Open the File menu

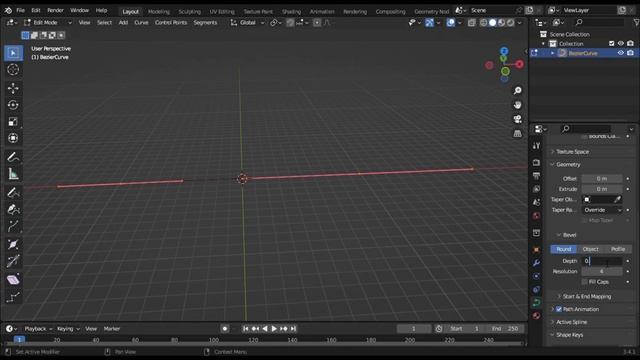click(x=20, y=10)
